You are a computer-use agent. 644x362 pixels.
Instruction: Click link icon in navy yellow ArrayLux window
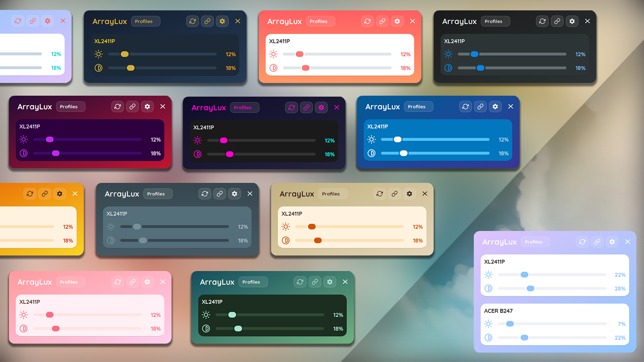(x=207, y=21)
